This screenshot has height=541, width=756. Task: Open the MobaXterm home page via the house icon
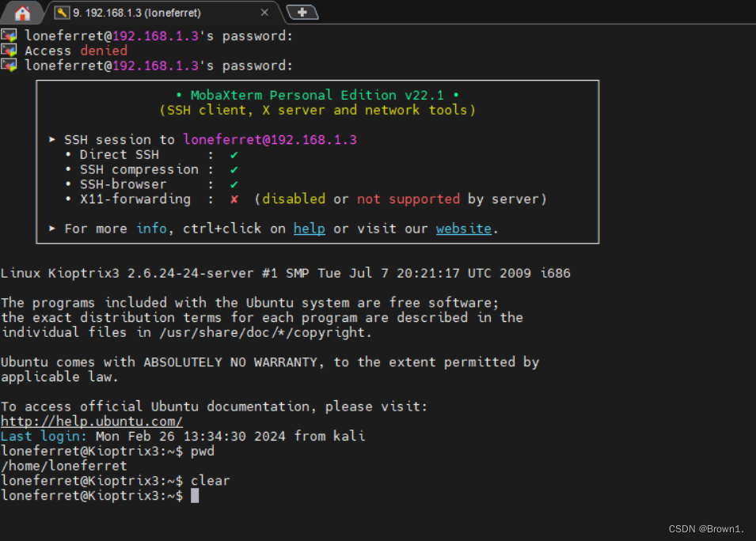pos(21,12)
